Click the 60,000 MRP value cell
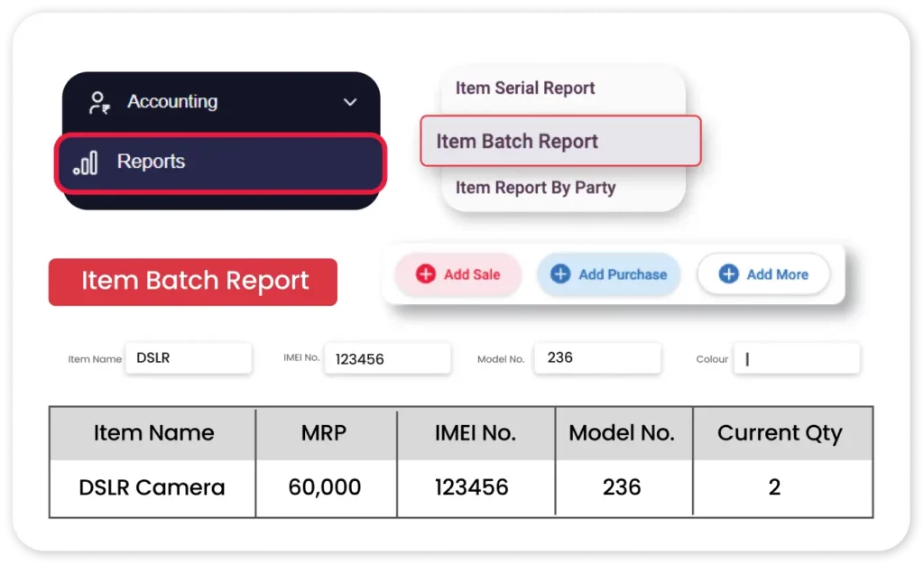Image resolution: width=924 pixels, height=565 pixels. click(x=324, y=487)
